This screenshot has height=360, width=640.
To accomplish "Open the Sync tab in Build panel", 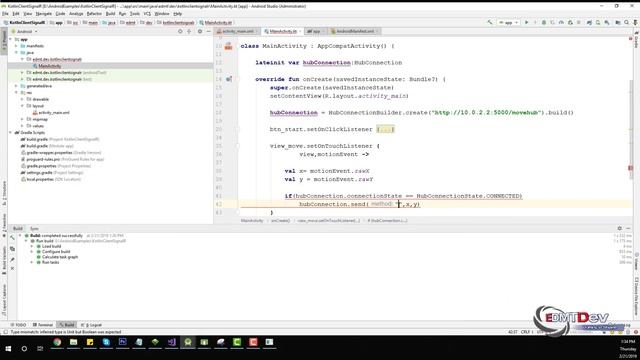I will pyautogui.click(x=34, y=229).
